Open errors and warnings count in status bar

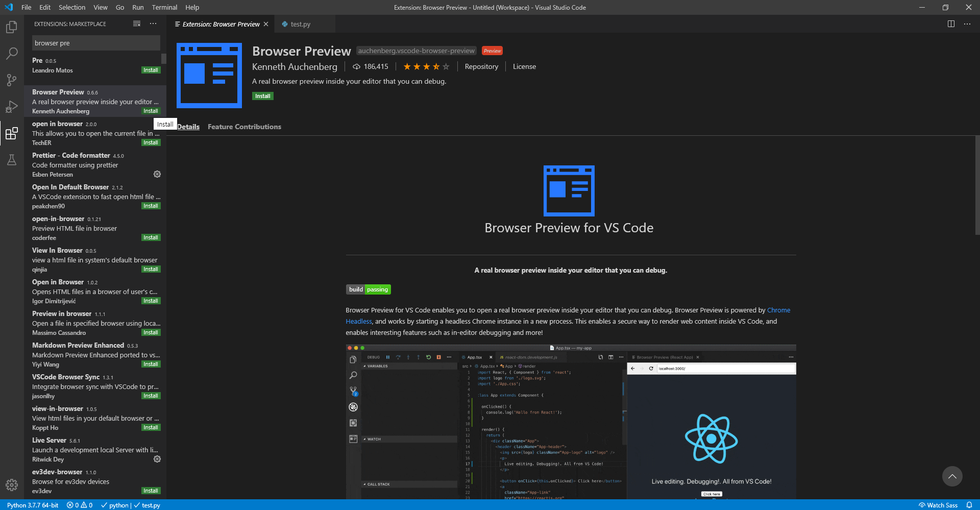coord(80,505)
